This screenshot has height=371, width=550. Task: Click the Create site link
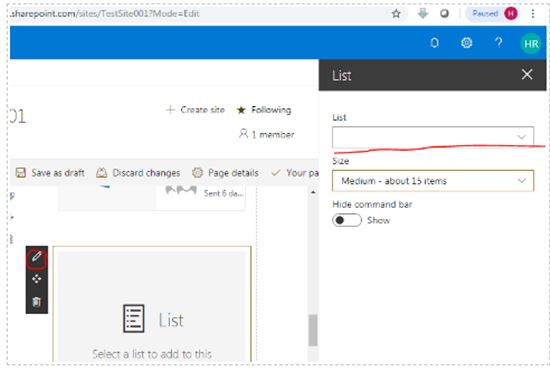click(195, 110)
